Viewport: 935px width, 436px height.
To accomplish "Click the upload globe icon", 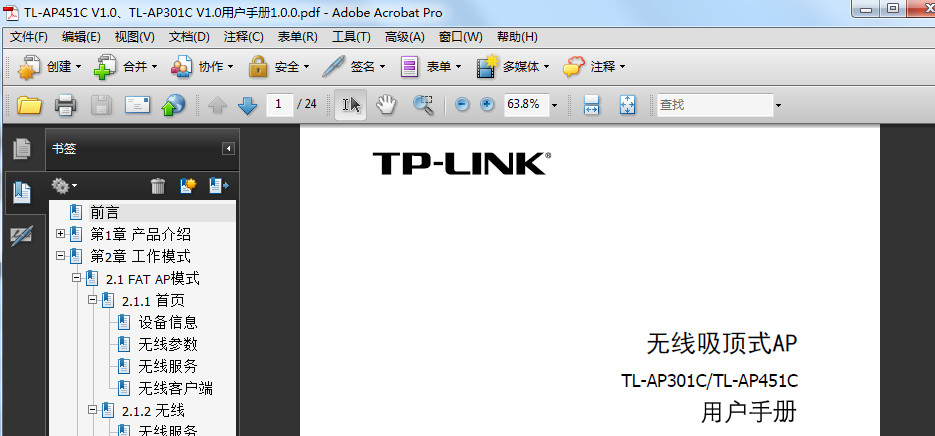I will [173, 105].
